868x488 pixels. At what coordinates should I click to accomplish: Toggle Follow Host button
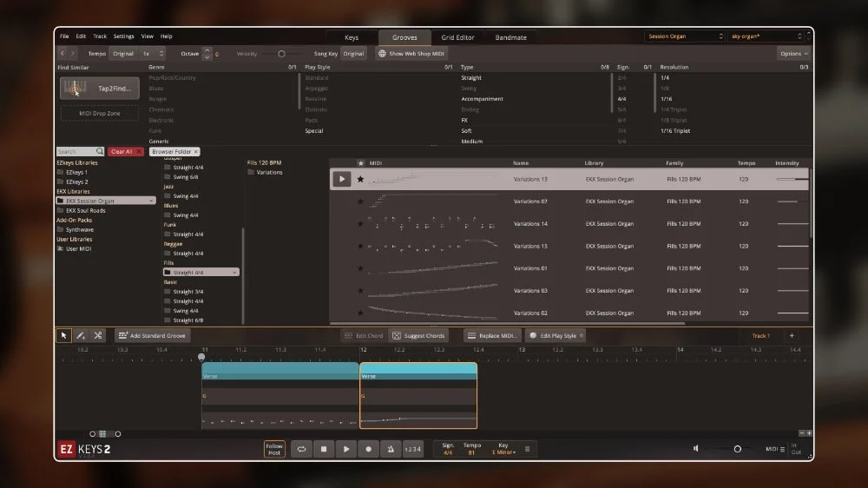click(274, 449)
